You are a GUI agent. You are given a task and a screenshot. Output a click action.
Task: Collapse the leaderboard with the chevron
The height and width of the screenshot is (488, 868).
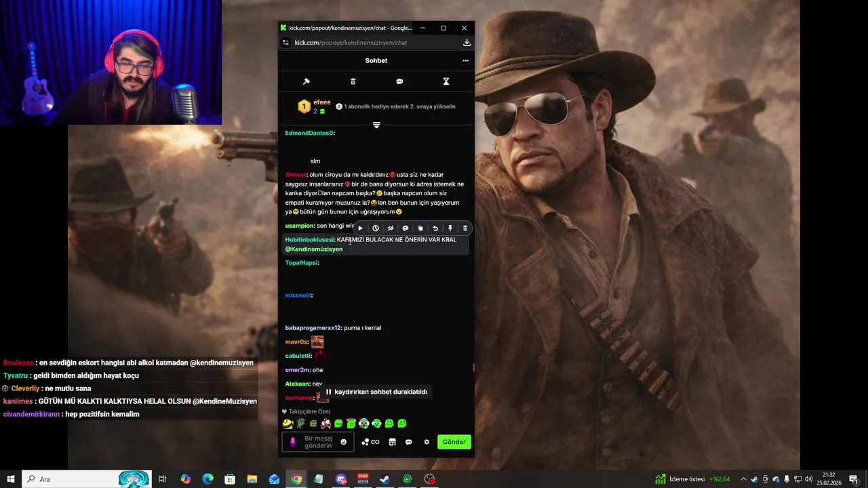376,125
